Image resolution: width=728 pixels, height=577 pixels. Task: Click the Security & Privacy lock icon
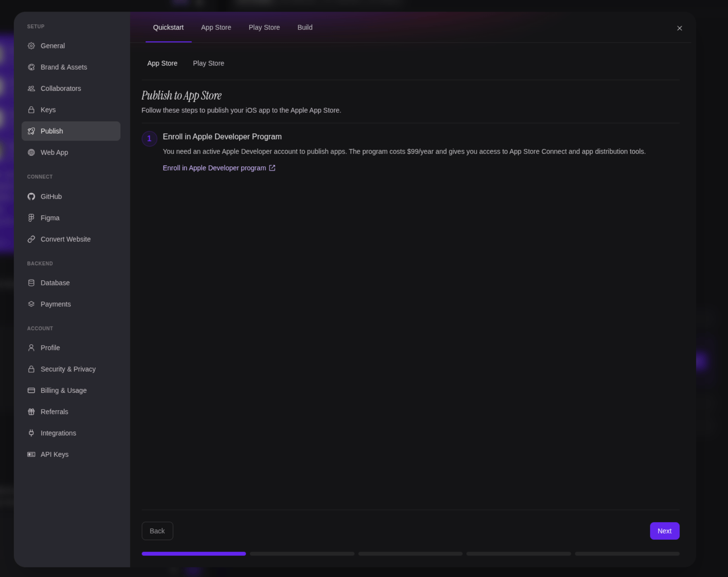[31, 369]
